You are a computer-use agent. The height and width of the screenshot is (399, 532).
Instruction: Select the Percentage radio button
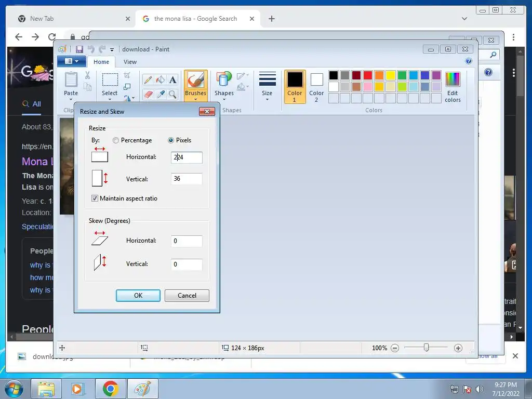pos(116,140)
